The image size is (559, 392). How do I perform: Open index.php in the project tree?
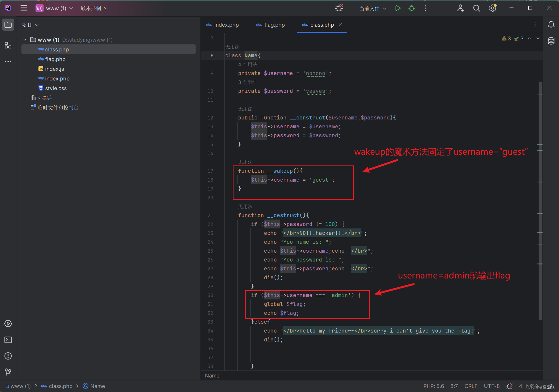[108, 79]
